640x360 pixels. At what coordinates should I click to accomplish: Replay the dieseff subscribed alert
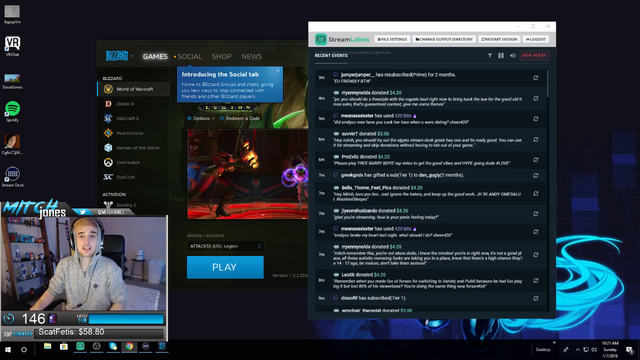(536, 298)
